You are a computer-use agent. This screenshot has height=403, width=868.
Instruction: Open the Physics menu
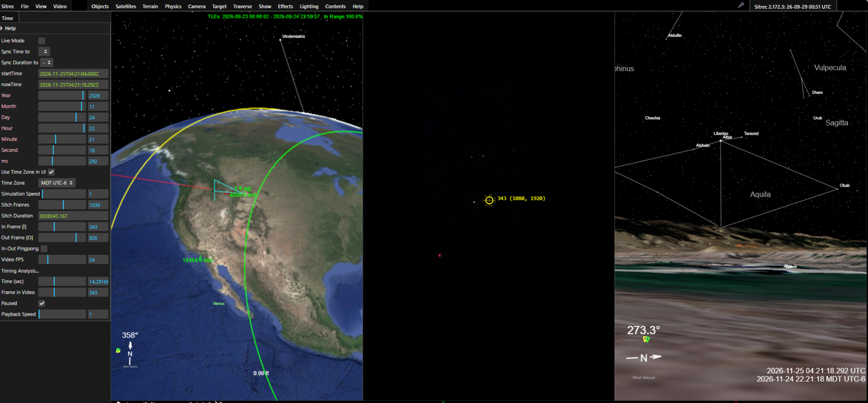[173, 7]
